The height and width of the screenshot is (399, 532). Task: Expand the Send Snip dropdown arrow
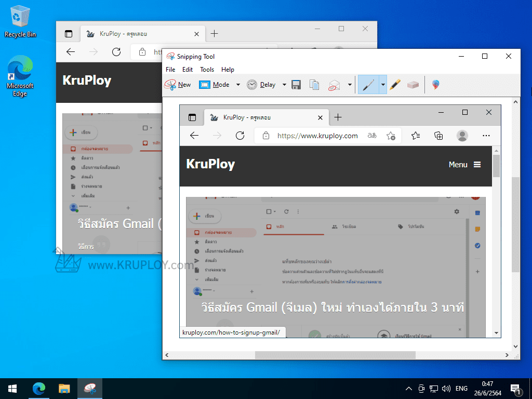tap(350, 85)
